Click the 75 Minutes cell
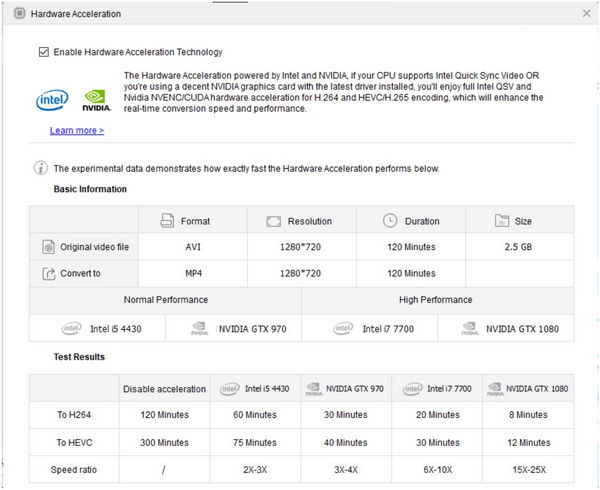Viewport: 600px width, 490px height. [x=255, y=443]
